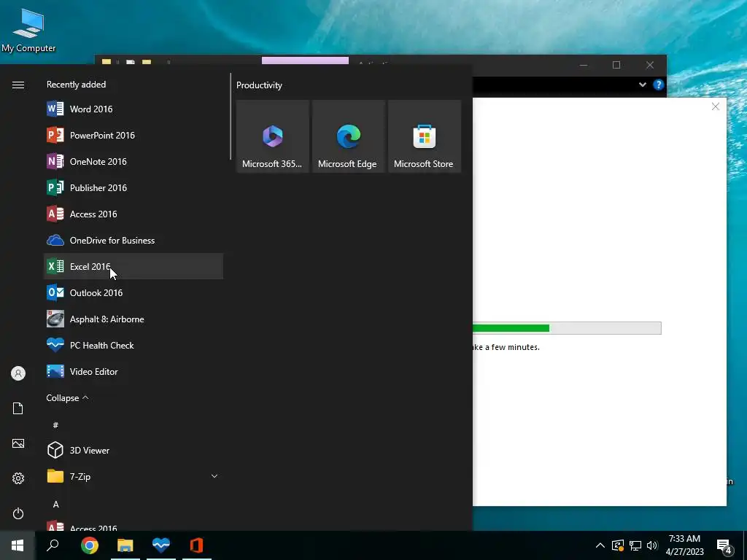The image size is (747, 560).
Task: Open the user account icon
Action: tap(18, 373)
